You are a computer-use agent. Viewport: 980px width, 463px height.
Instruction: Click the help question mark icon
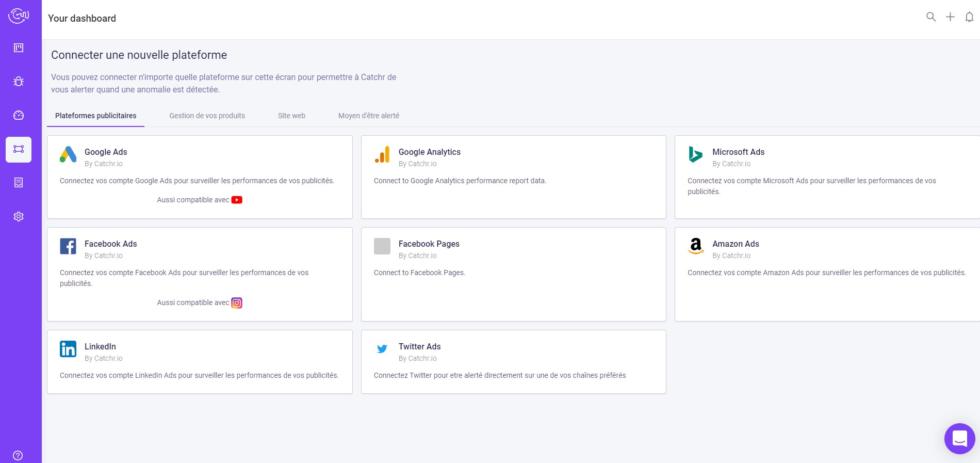pos(18,455)
